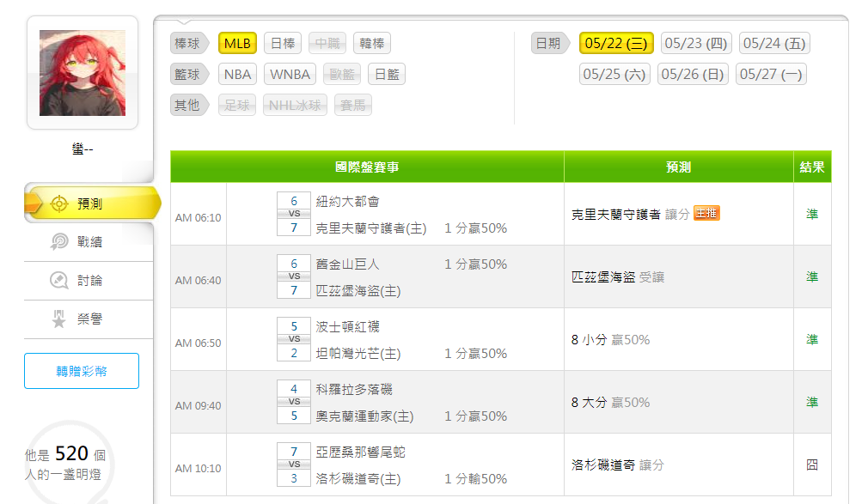
Task: Pick the date 05/23 (四)
Action: pos(696,43)
